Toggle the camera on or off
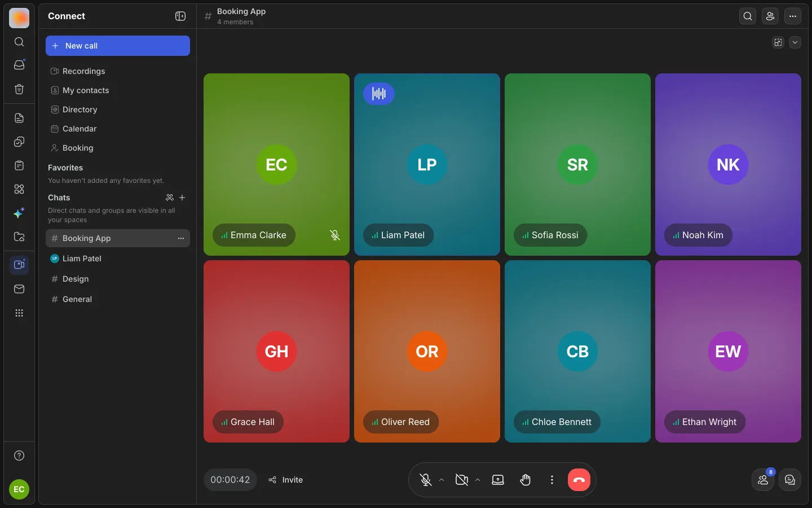812x508 pixels. (462, 480)
